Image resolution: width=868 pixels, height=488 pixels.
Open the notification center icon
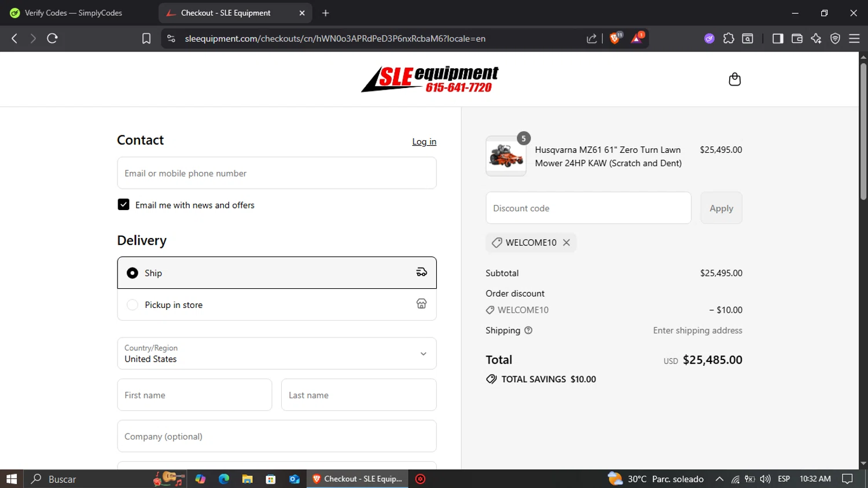(847, 479)
